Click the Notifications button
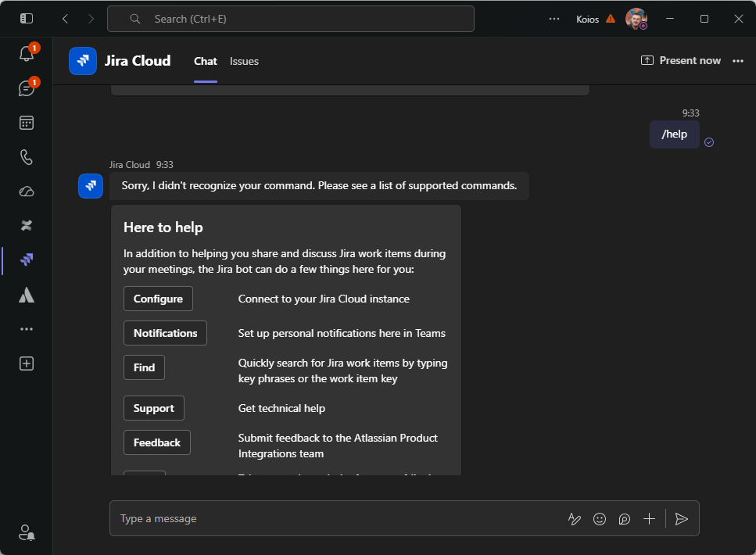Image resolution: width=756 pixels, height=555 pixels. point(166,333)
